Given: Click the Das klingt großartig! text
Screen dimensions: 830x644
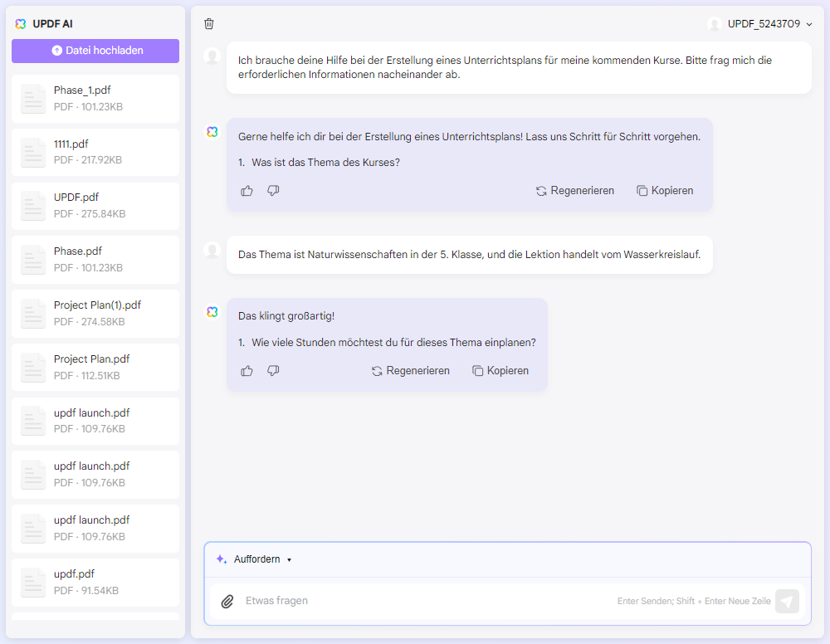Looking at the screenshot, I should pos(286,316).
